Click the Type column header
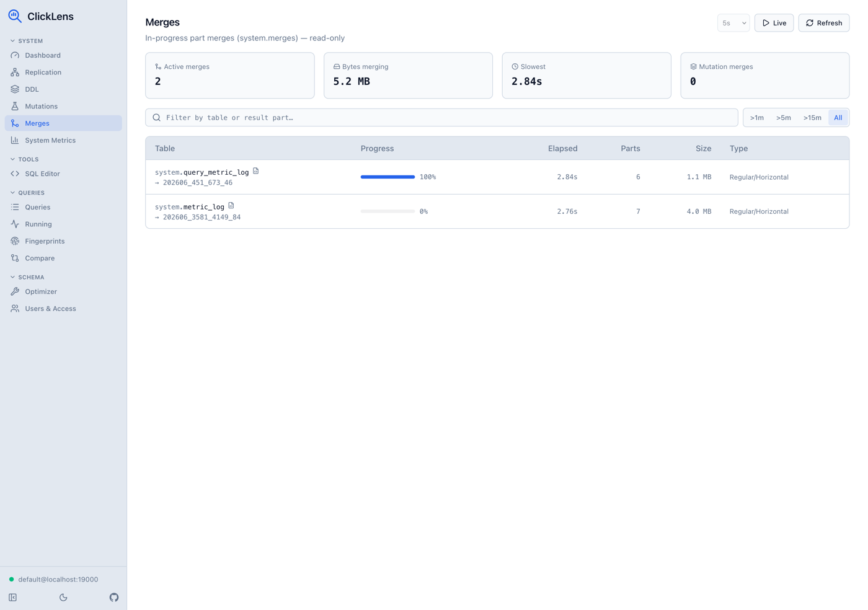 click(738, 148)
